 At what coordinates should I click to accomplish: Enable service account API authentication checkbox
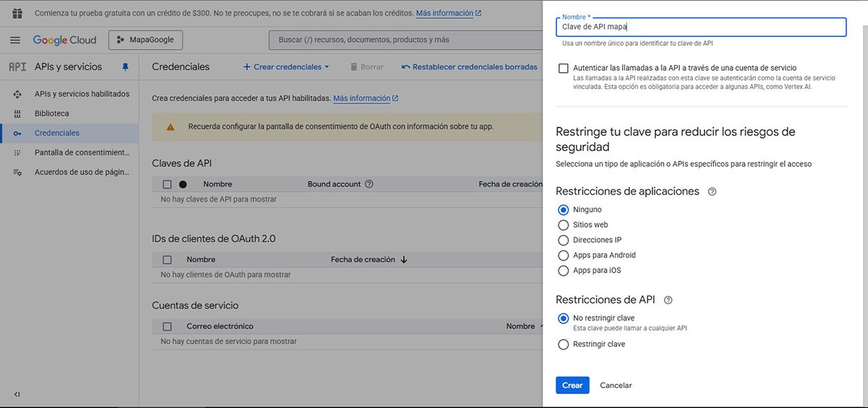(563, 68)
